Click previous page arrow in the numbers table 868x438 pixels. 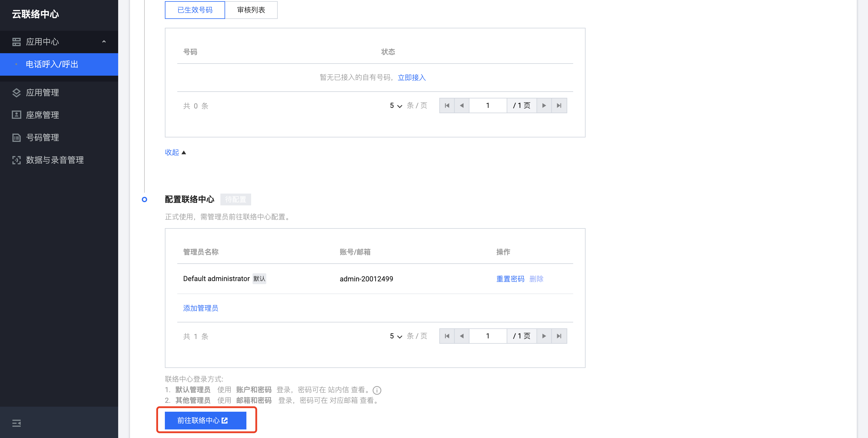point(462,106)
